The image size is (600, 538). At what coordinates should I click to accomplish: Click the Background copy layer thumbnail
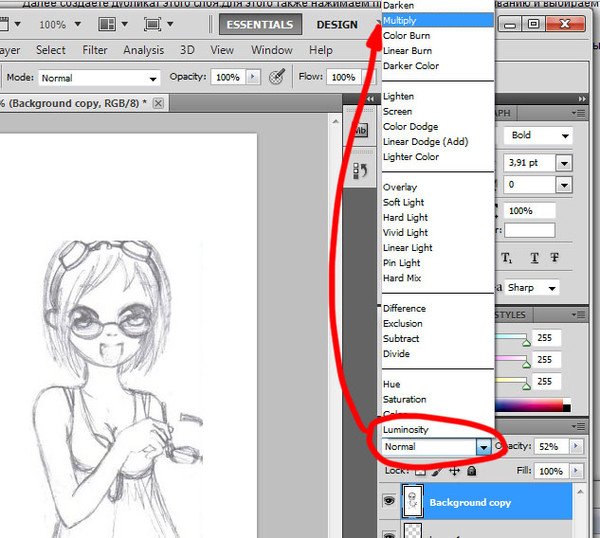(413, 502)
